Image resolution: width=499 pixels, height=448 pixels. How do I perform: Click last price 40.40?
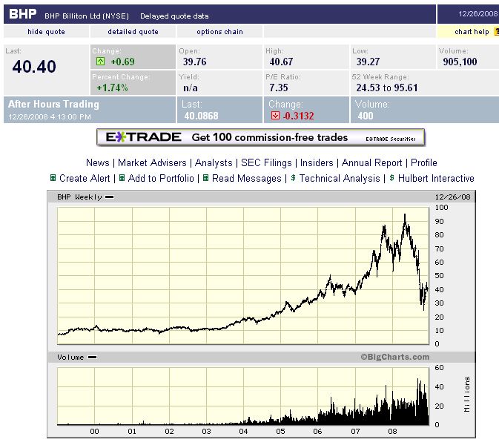(x=34, y=67)
